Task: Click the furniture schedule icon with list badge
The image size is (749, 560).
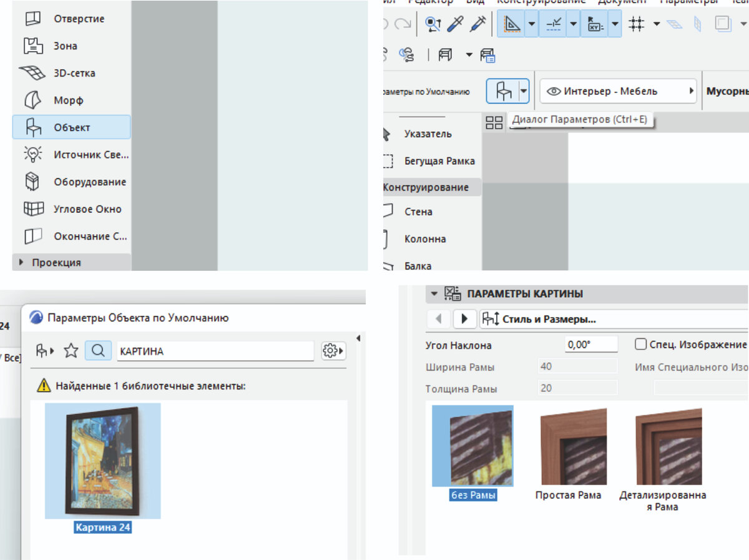Action: point(487,55)
